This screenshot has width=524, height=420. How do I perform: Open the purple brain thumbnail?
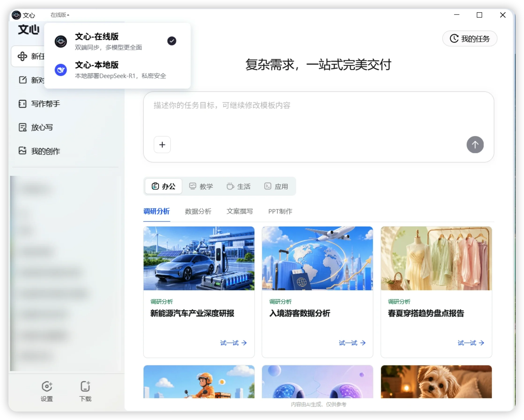point(317,381)
